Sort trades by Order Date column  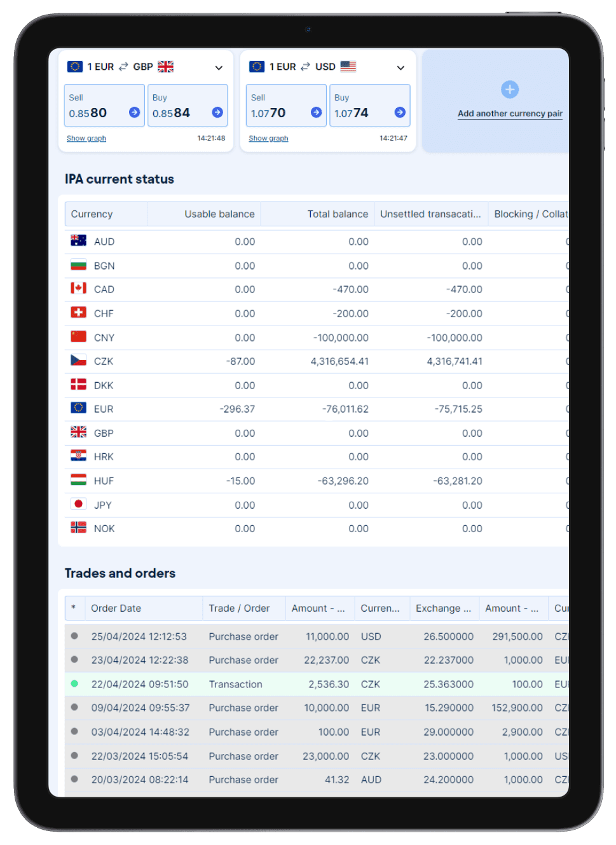[x=116, y=608]
